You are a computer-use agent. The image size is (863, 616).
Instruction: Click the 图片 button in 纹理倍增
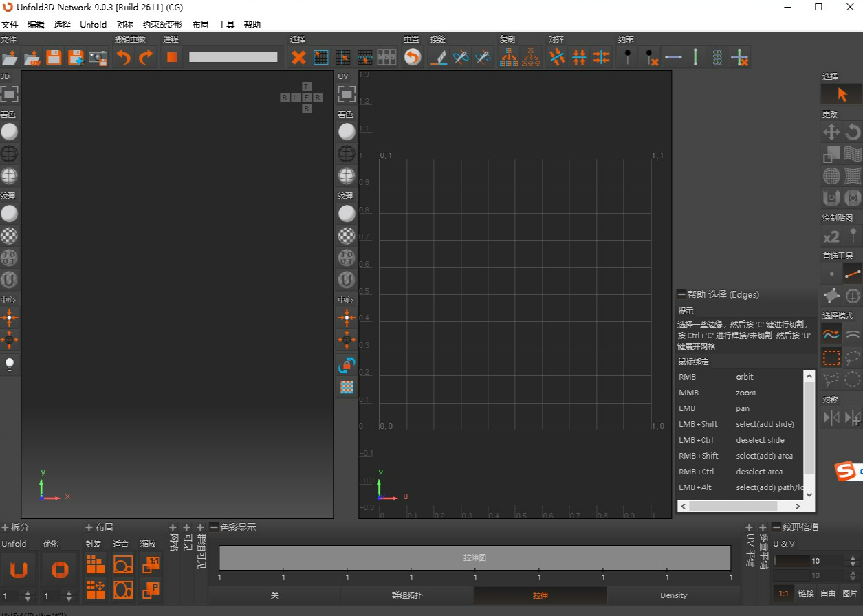850,593
